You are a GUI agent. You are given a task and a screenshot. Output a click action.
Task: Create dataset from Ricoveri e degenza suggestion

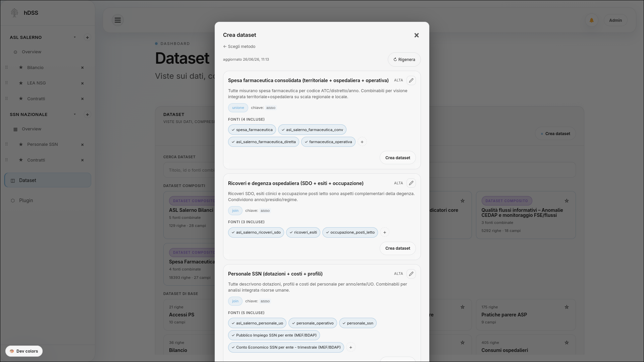397,248
